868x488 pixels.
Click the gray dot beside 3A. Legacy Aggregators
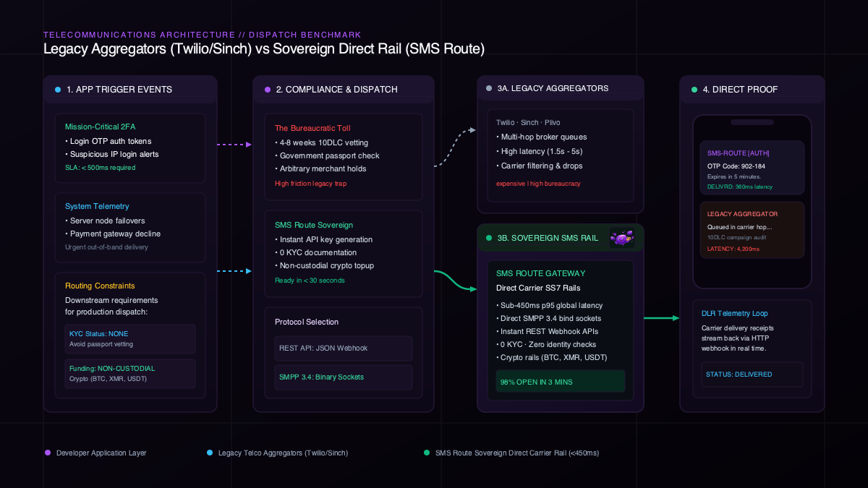(x=489, y=88)
